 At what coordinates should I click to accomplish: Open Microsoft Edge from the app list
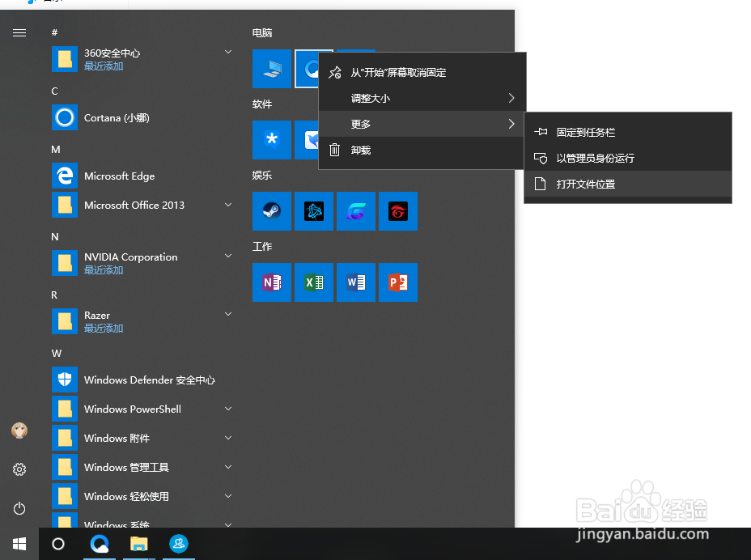point(142,176)
